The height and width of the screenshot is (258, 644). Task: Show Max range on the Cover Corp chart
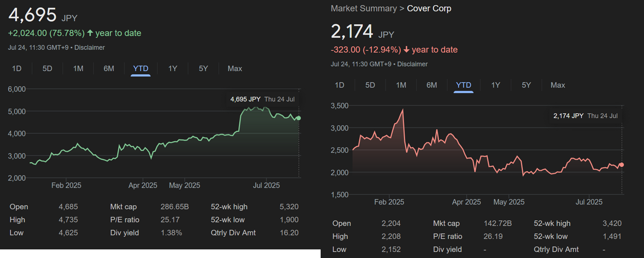pyautogui.click(x=557, y=85)
